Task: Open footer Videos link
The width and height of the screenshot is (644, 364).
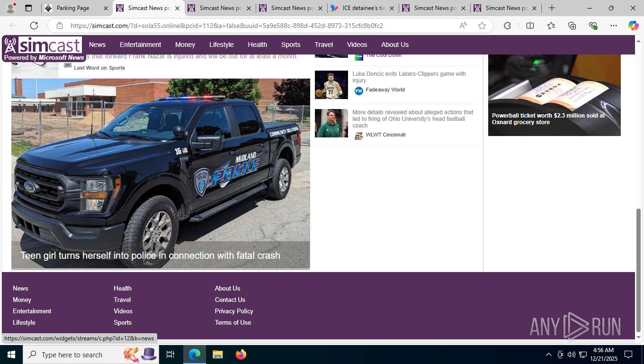Action: pyautogui.click(x=123, y=311)
